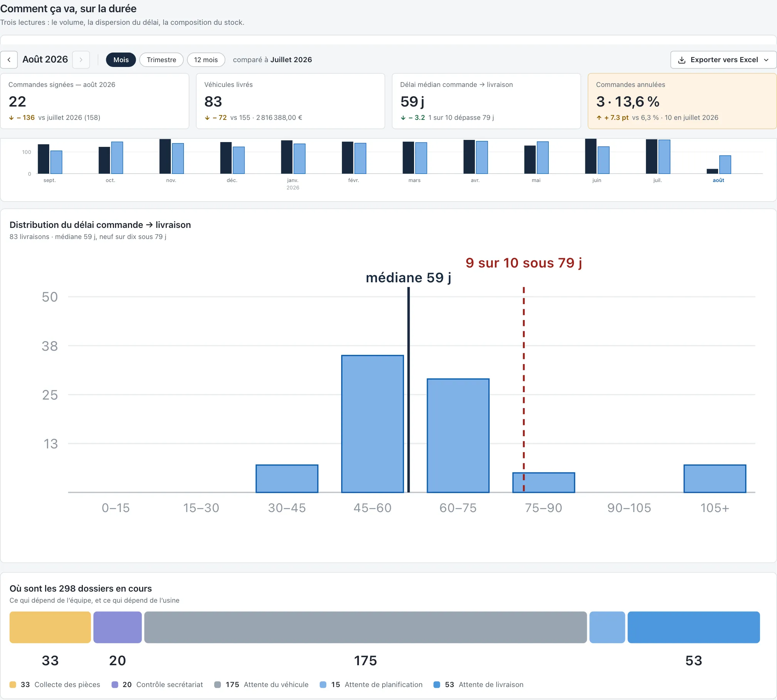
Task: Click the download icon in the export button
Action: coord(682,60)
